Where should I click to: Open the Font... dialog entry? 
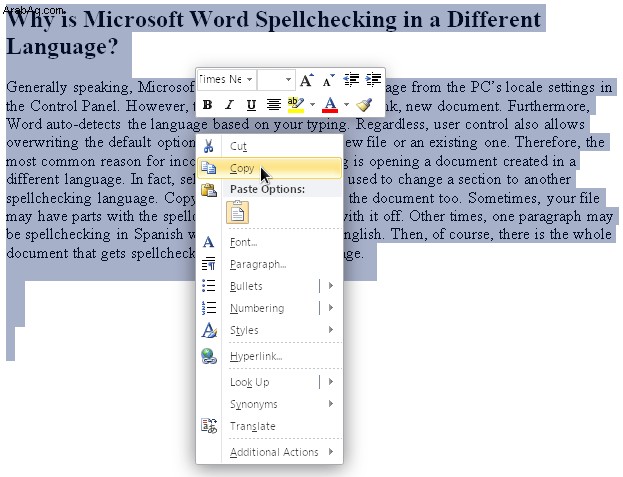pyautogui.click(x=269, y=242)
